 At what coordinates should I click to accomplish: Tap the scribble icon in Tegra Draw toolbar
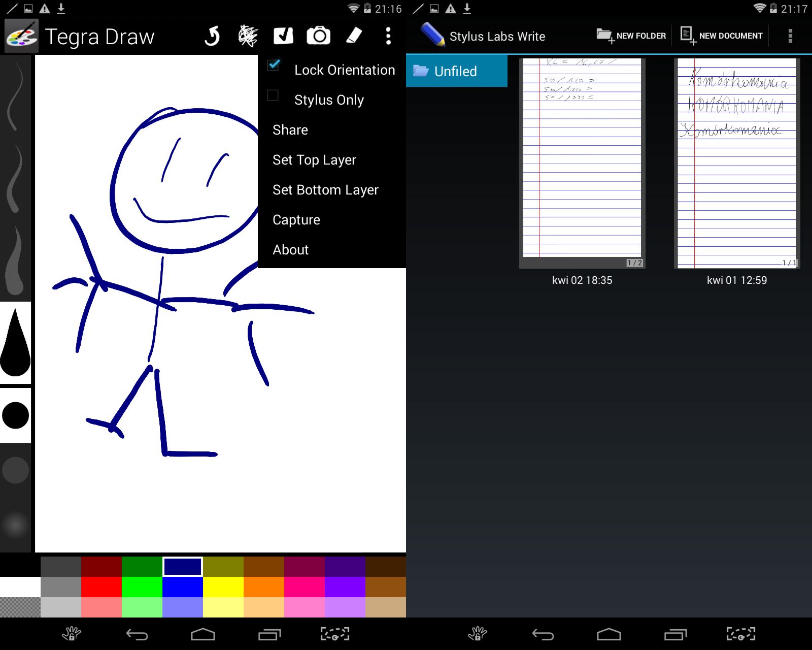[248, 36]
